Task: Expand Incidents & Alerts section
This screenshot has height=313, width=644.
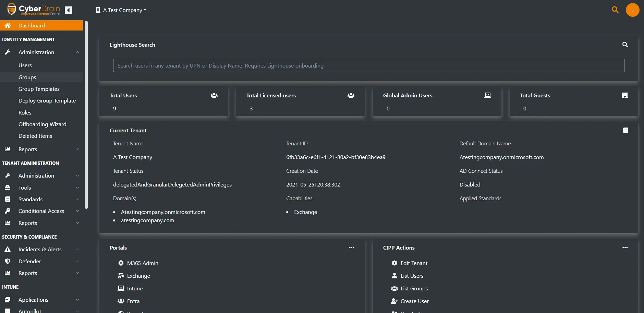Action: [41, 250]
